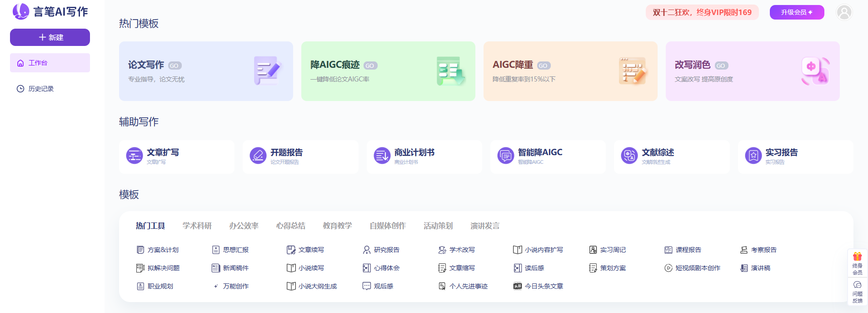Viewport: 868px width, 313px height.
Task: Open the 商业计划书 icon
Action: [x=382, y=156]
